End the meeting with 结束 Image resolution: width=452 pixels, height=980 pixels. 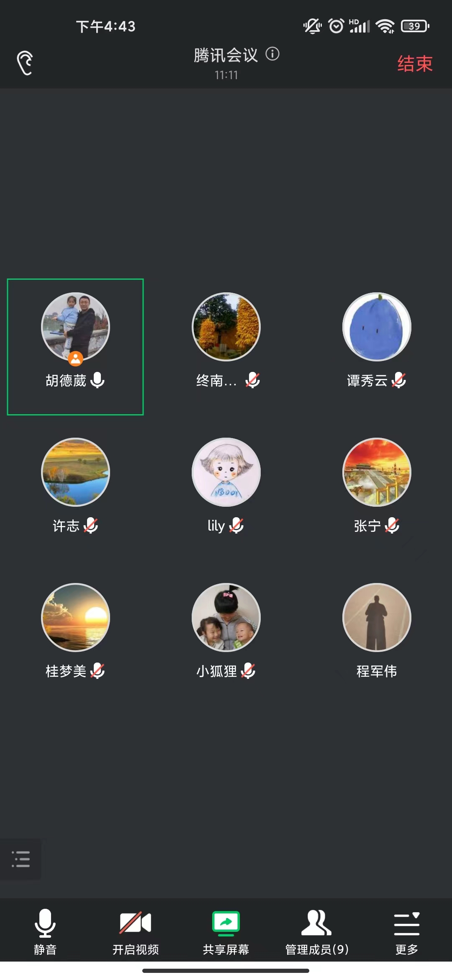pos(415,64)
